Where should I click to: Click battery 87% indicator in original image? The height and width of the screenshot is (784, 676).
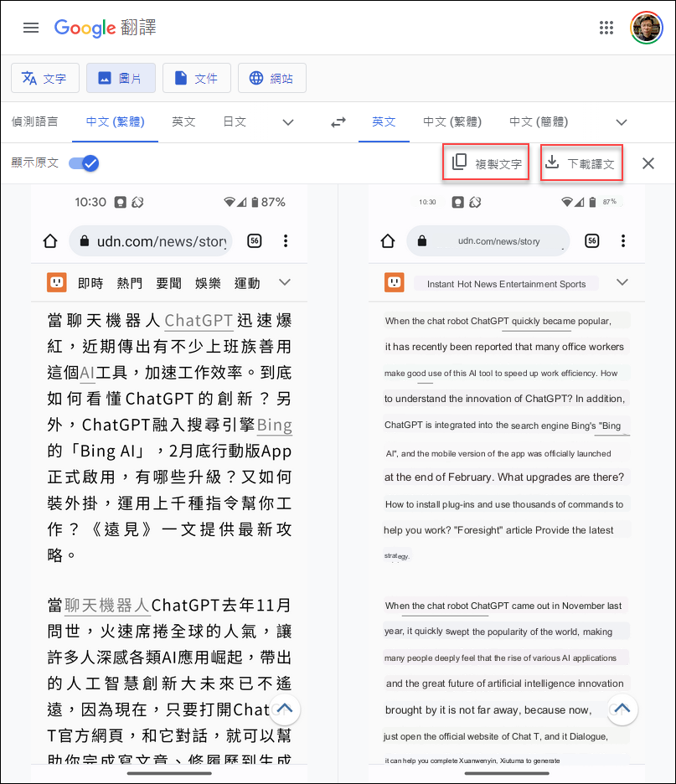pyautogui.click(x=268, y=202)
